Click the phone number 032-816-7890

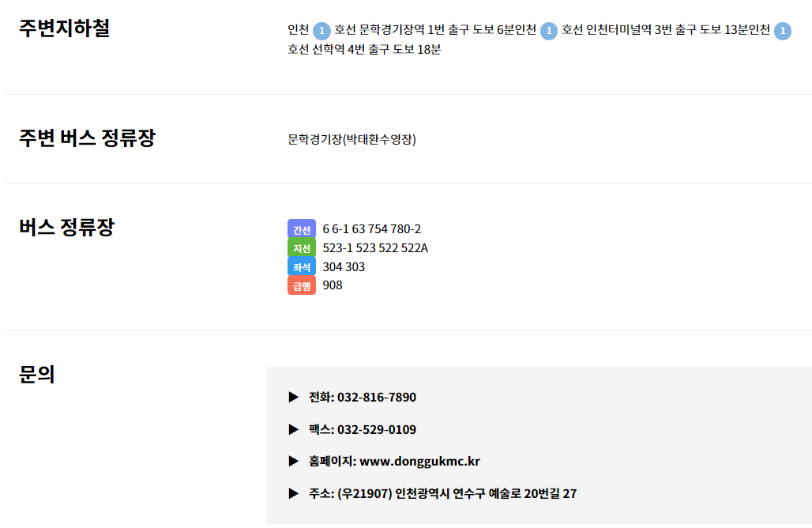pyautogui.click(x=377, y=398)
